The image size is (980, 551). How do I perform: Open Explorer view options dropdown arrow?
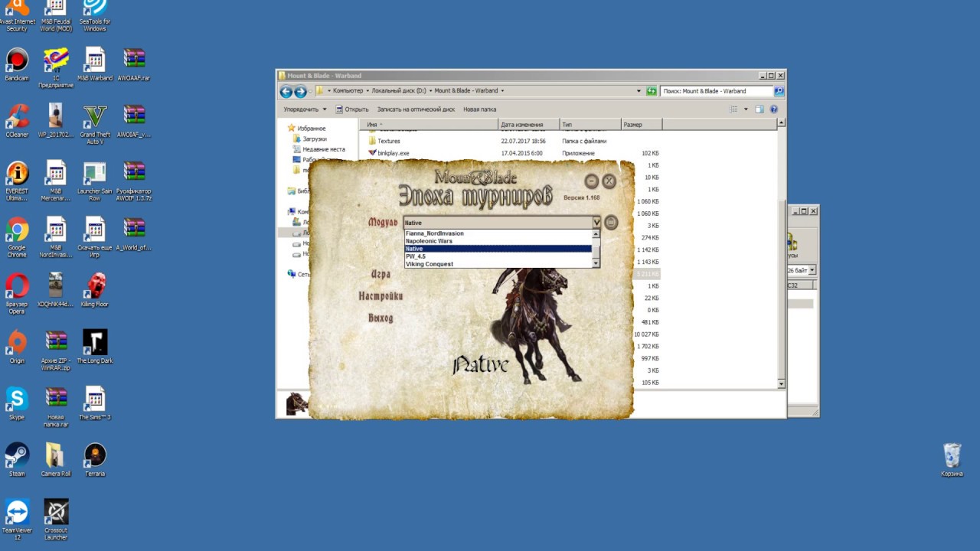pyautogui.click(x=746, y=109)
